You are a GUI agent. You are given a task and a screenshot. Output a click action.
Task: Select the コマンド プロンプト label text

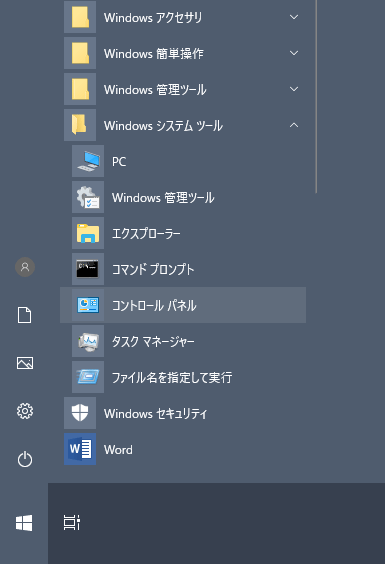[x=153, y=269]
